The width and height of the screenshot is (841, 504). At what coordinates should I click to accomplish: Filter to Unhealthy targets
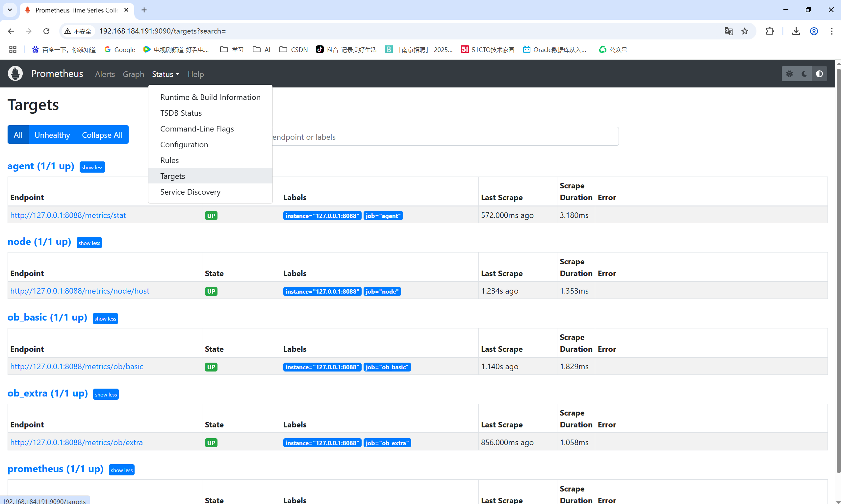pos(52,134)
